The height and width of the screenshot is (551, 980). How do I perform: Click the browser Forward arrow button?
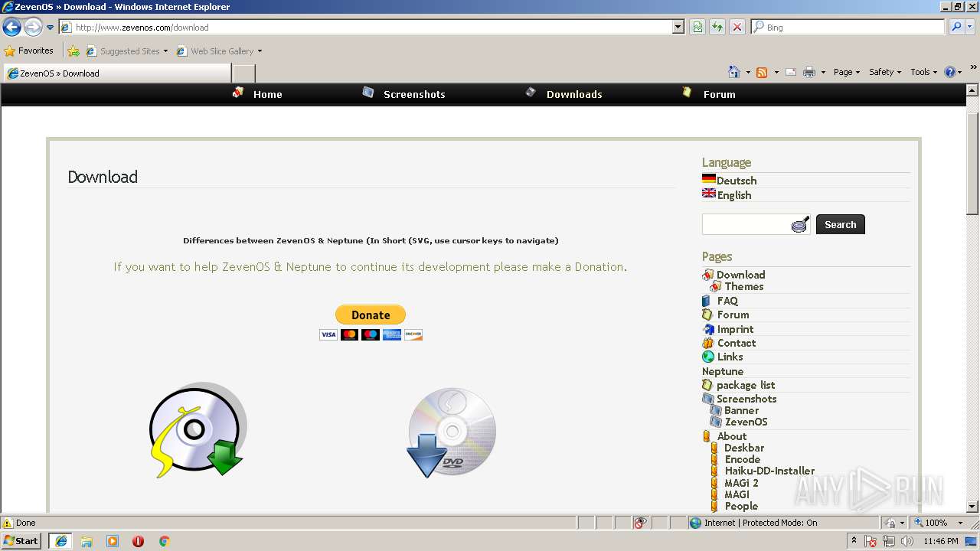coord(33,28)
